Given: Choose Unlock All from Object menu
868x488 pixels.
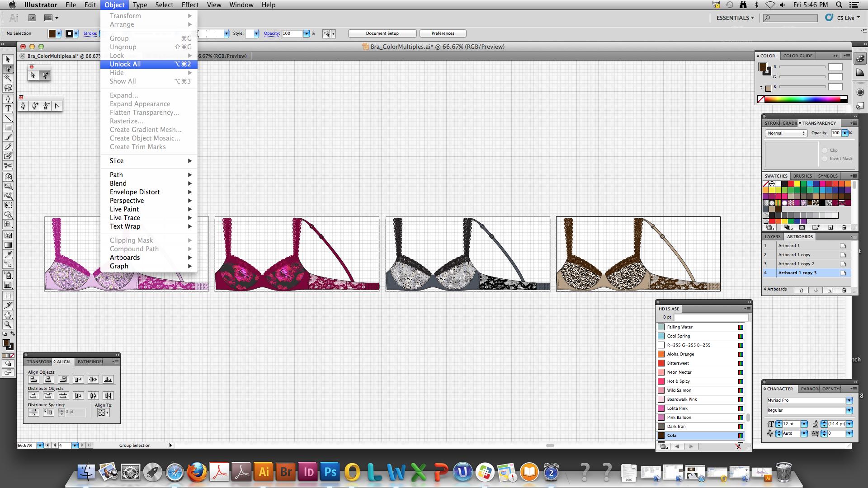Looking at the screenshot, I should click(x=125, y=64).
